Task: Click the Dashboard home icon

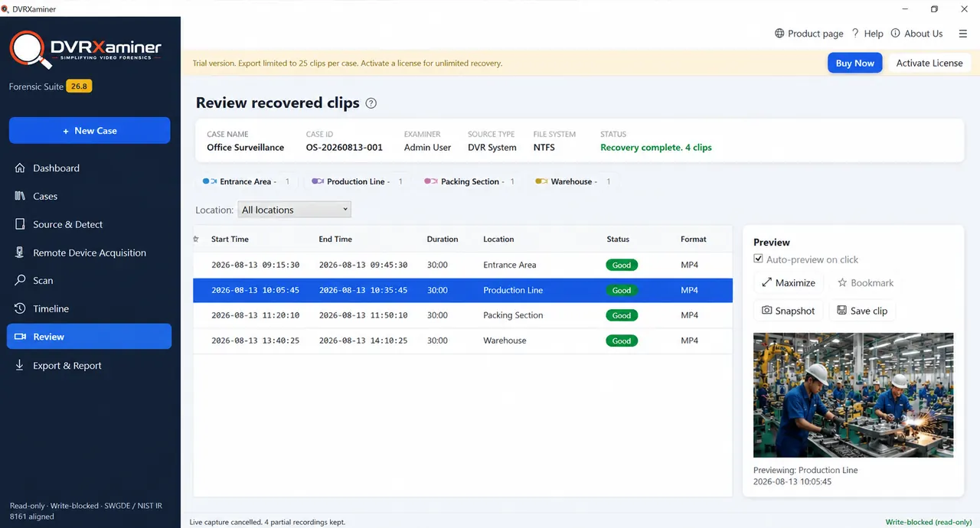Action: click(20, 168)
